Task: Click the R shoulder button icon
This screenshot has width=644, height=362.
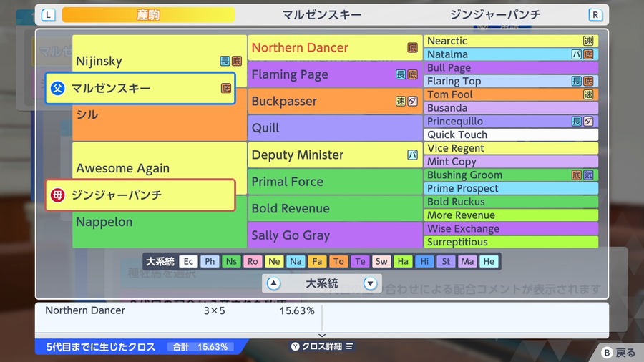Action: pos(595,15)
